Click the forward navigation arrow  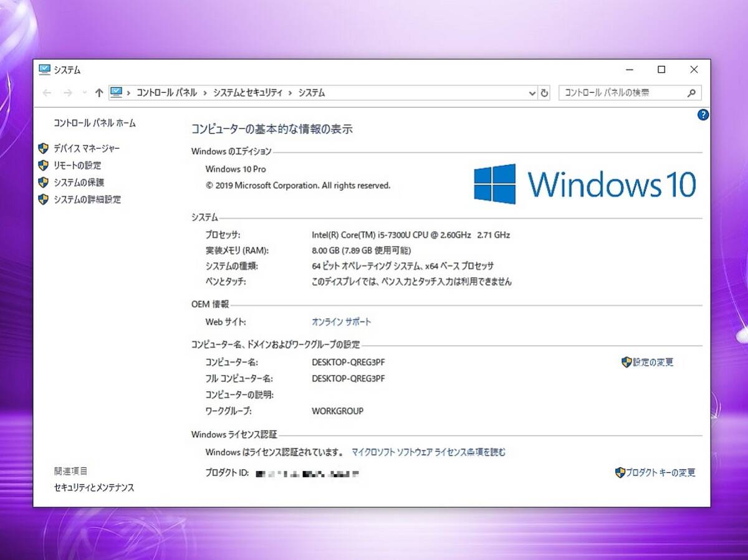68,93
